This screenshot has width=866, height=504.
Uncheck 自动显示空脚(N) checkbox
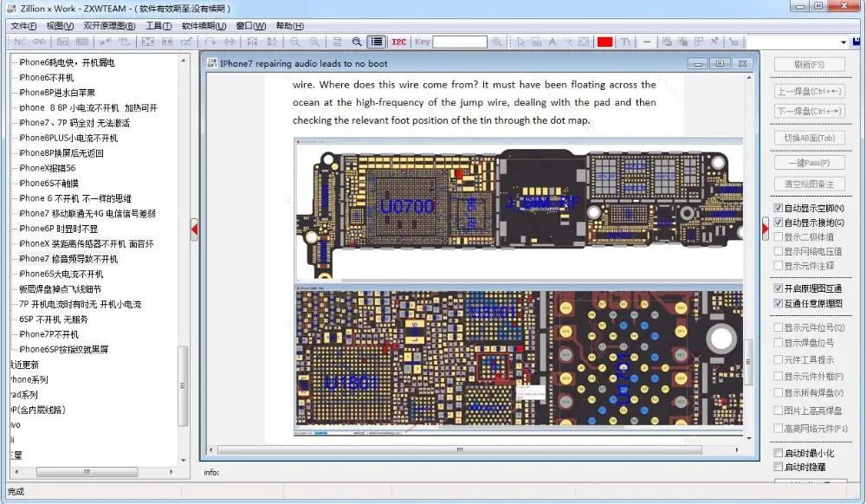point(779,208)
